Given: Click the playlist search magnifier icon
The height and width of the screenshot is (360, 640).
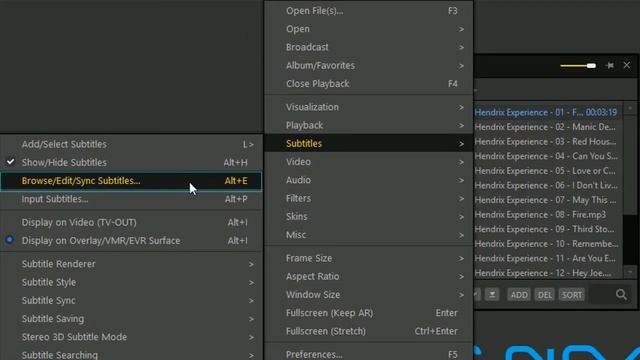Looking at the screenshot, I should point(621,294).
